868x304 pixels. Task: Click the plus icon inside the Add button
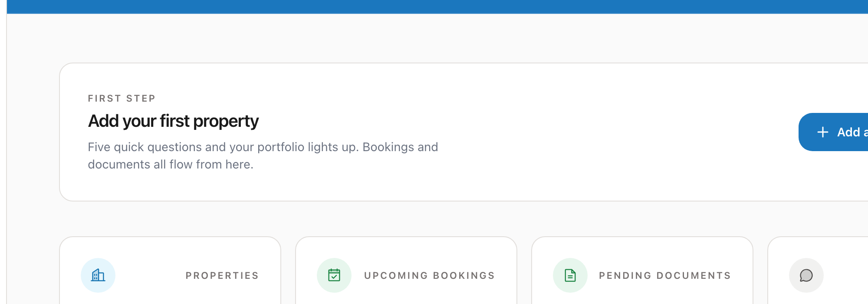coord(823,132)
